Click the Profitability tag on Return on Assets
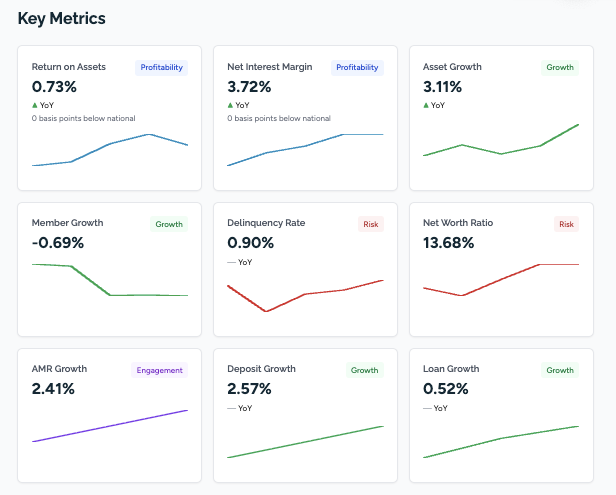The image size is (616, 495). (x=161, y=68)
